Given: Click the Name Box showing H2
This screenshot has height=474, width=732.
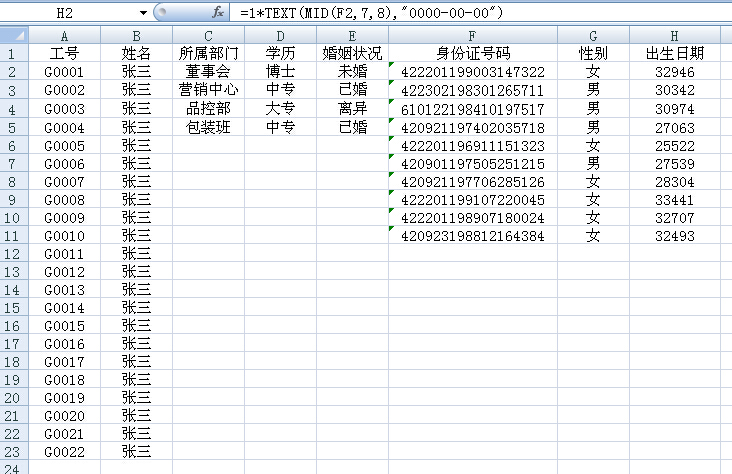Looking at the screenshot, I should (65, 13).
